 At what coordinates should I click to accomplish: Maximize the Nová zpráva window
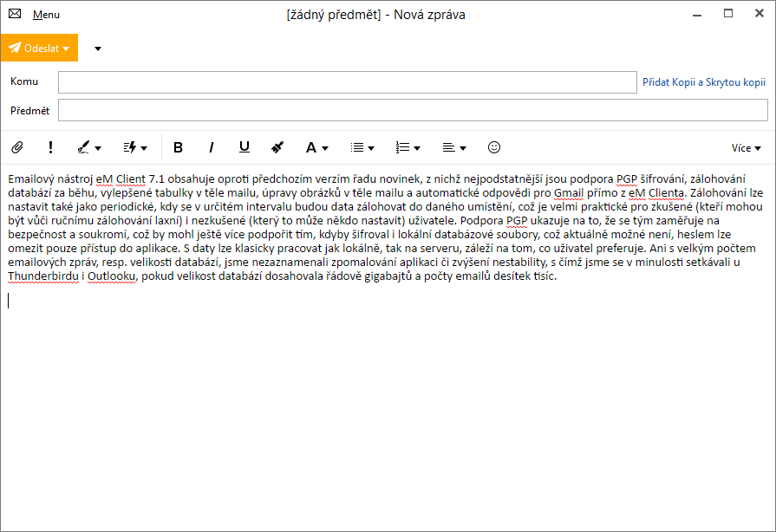(x=728, y=14)
